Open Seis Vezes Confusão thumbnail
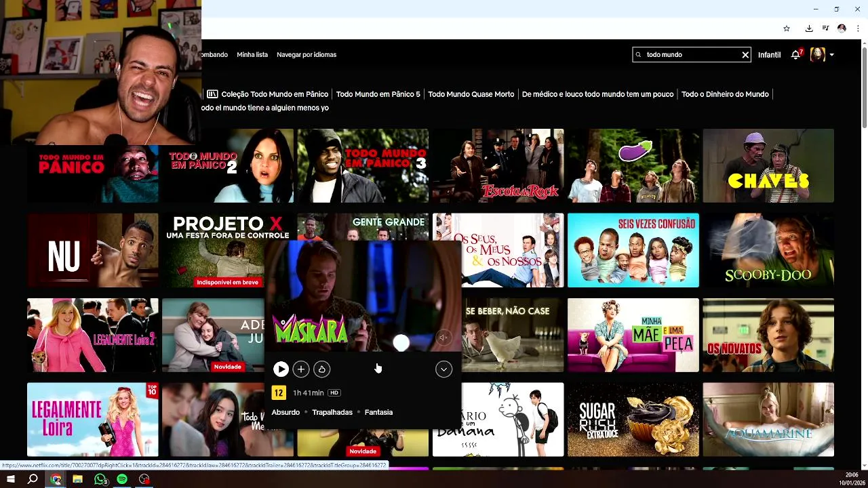Screen dimensions: 868x488 click(633, 250)
